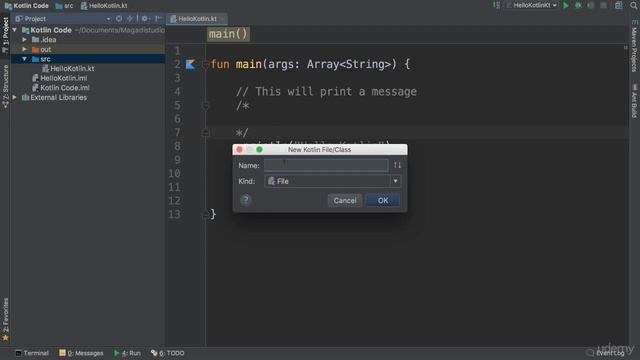Open the HelloKotlinKt run configuration dropdown
The width and height of the screenshot is (640, 360).
(531, 6)
